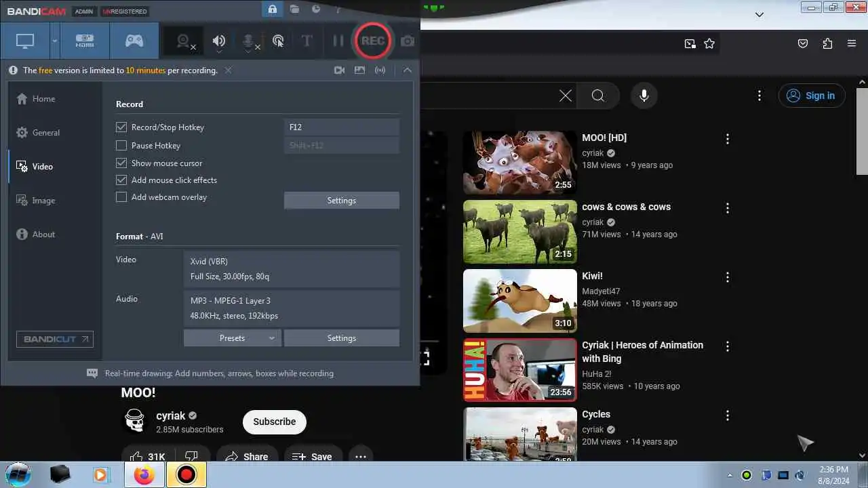
Task: Collapse Bandicam panel with up chevron
Action: (407, 70)
